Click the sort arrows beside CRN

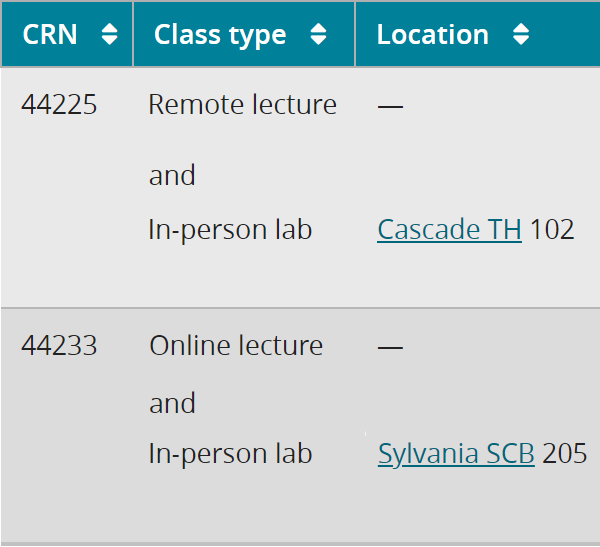(110, 35)
